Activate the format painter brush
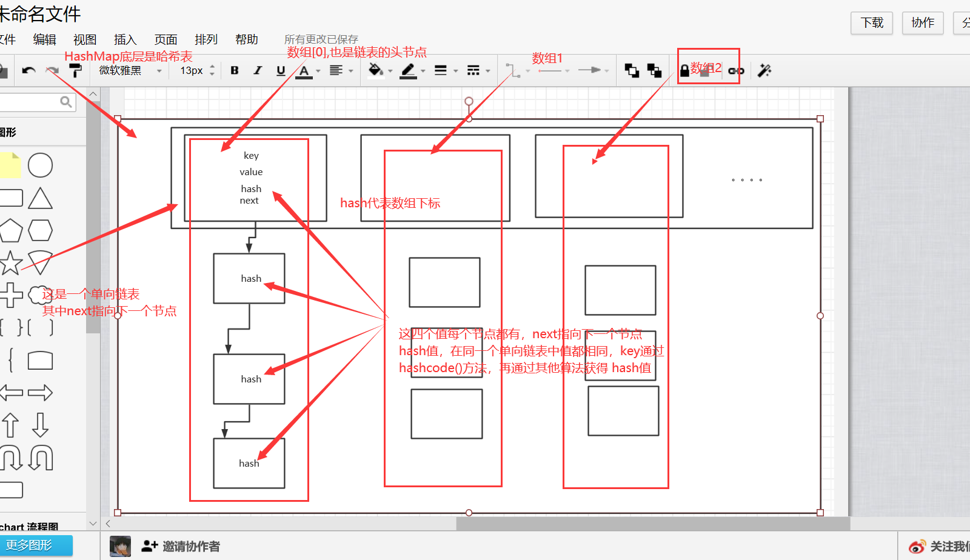Viewport: 970px width, 560px height. pos(76,71)
